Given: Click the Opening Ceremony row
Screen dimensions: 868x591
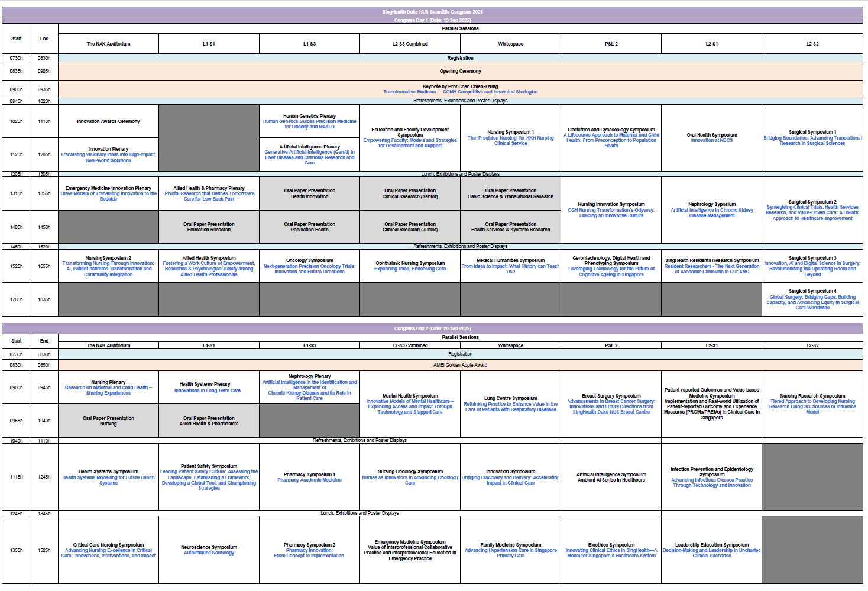Looking at the screenshot, I should (460, 71).
